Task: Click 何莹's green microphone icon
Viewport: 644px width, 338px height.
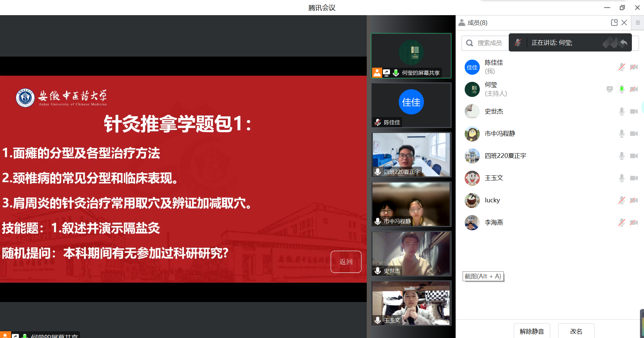Action: [x=621, y=89]
